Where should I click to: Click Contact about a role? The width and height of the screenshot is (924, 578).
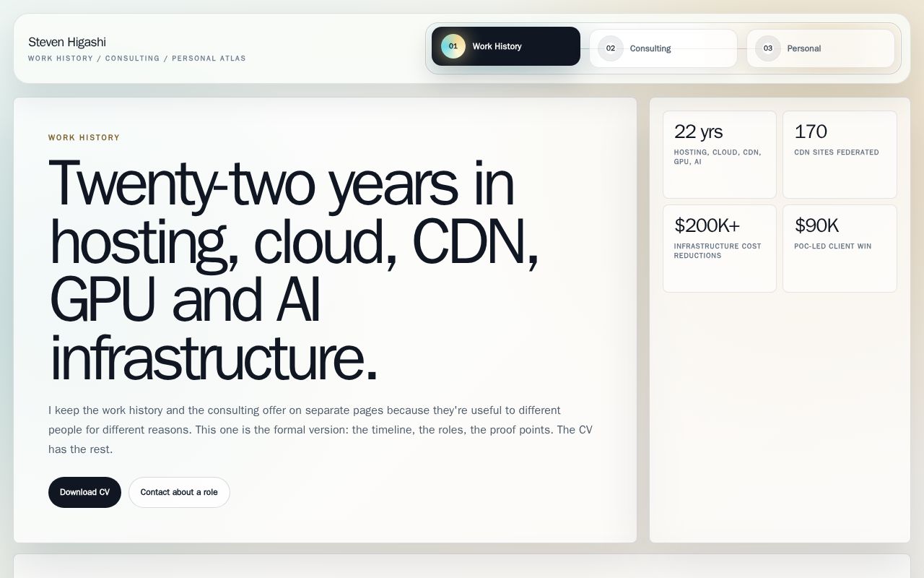tap(179, 492)
